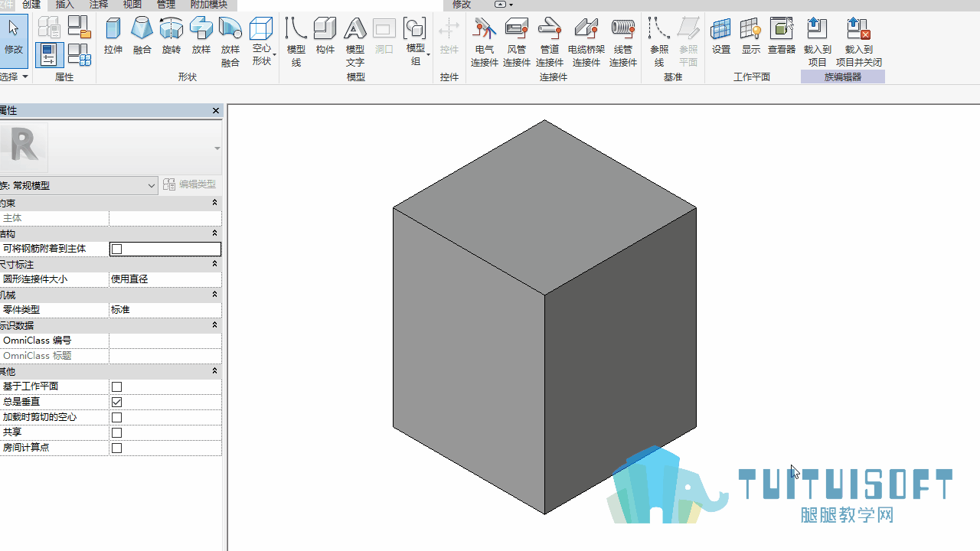Image resolution: width=980 pixels, height=551 pixels.
Task: Click 显示 to show the work plane
Action: coord(751,37)
